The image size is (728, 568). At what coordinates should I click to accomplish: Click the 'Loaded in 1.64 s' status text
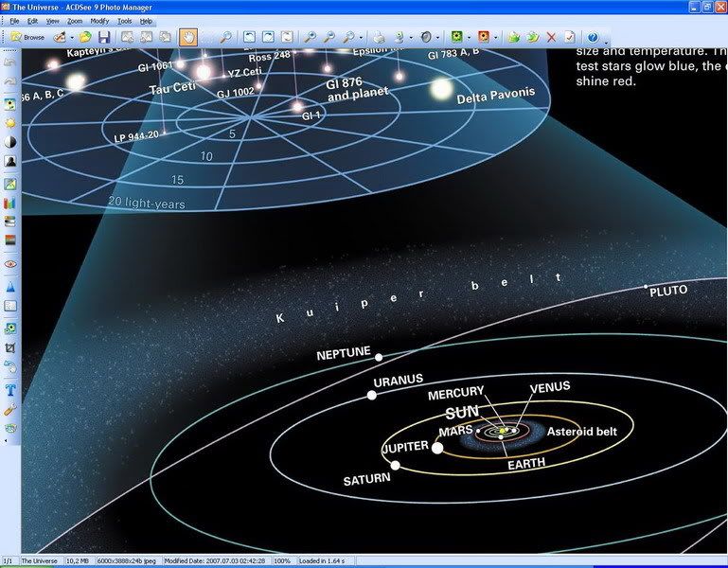tap(322, 561)
